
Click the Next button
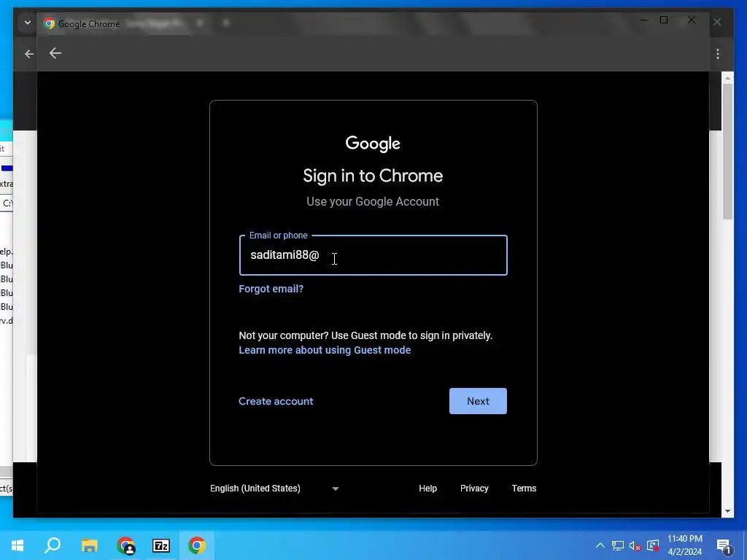coord(478,401)
